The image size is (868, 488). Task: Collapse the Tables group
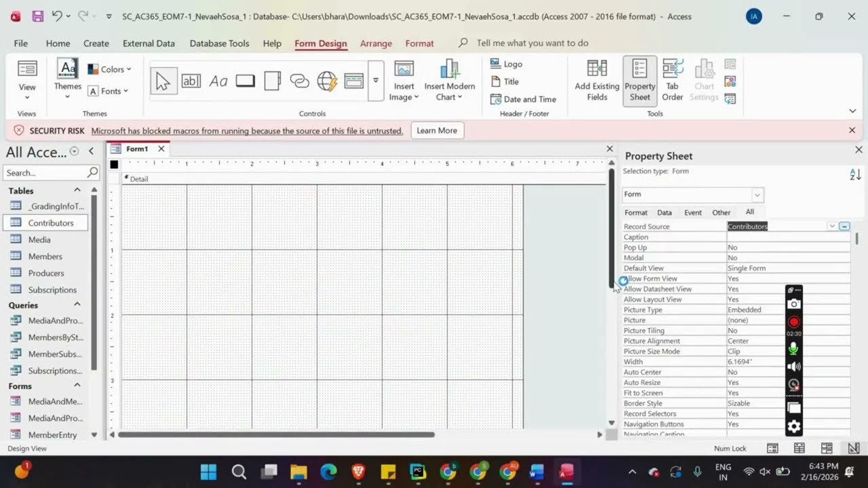click(x=77, y=190)
